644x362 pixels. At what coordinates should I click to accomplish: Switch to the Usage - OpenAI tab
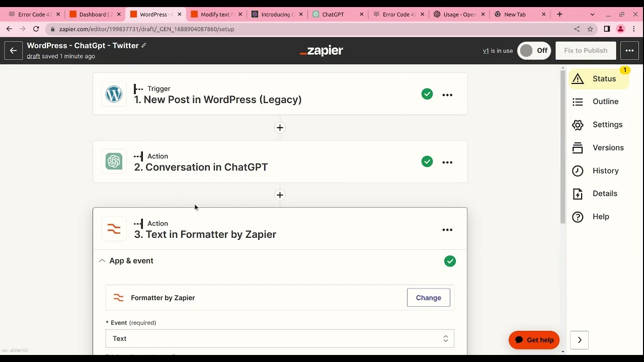click(x=459, y=15)
